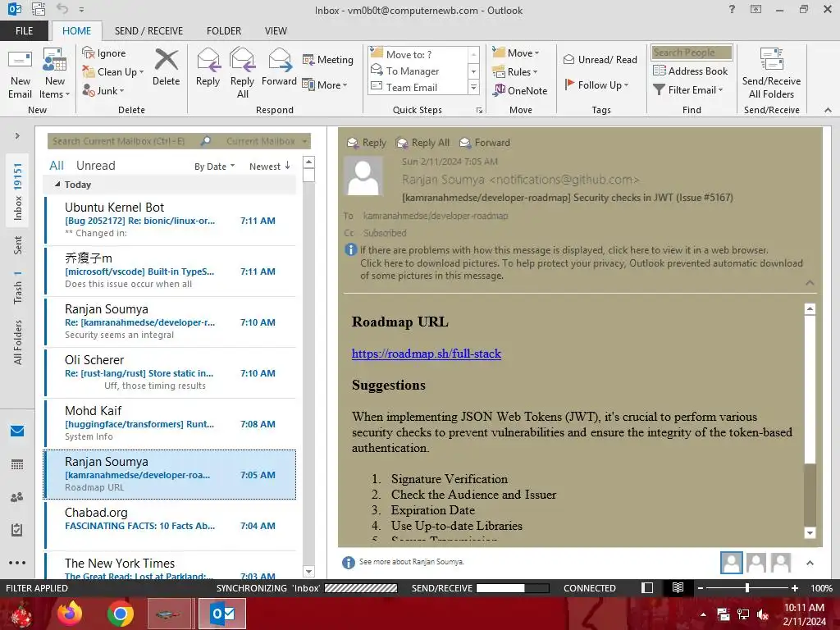Screen dimensions: 840x630
Task: Collapse the ribbon with the arrow
Action: 828,110
